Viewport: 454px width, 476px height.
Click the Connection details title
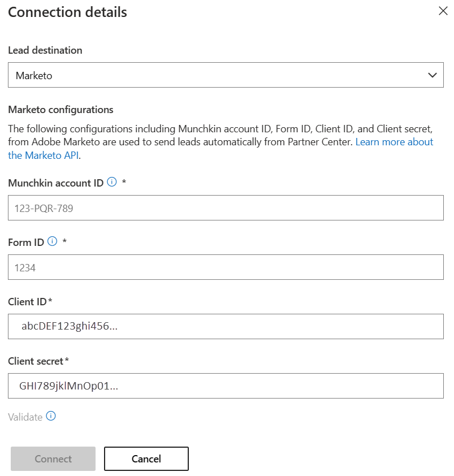coord(67,12)
